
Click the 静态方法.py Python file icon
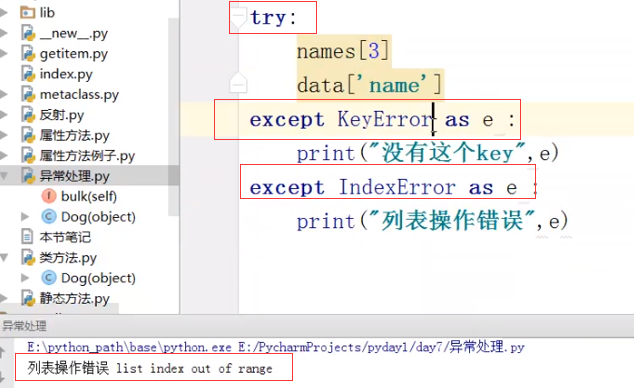(28, 298)
